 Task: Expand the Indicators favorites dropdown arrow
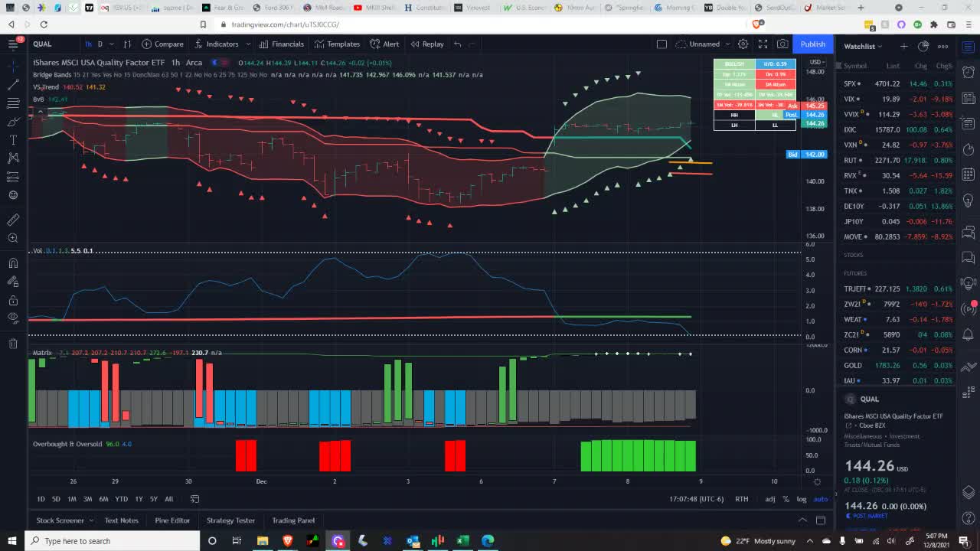coord(248,44)
